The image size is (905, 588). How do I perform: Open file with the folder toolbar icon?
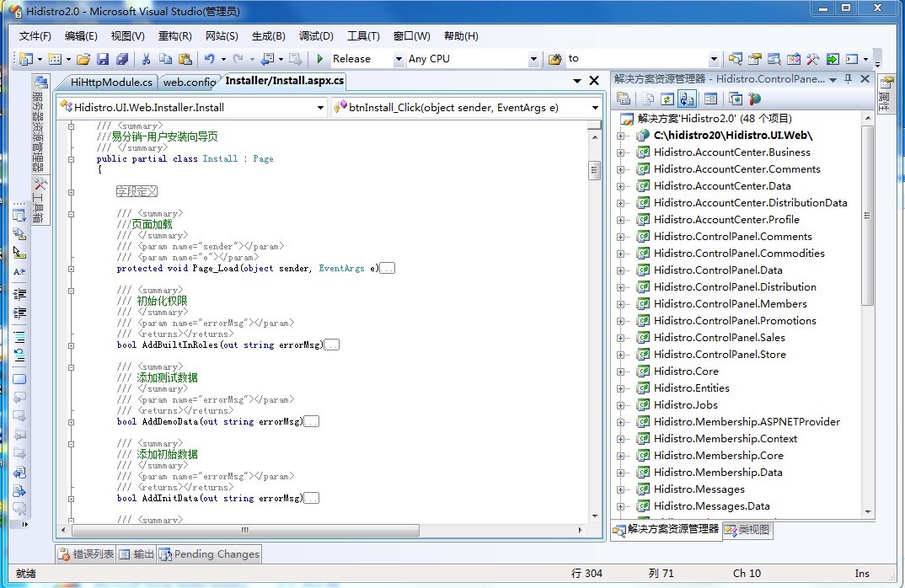click(x=83, y=59)
